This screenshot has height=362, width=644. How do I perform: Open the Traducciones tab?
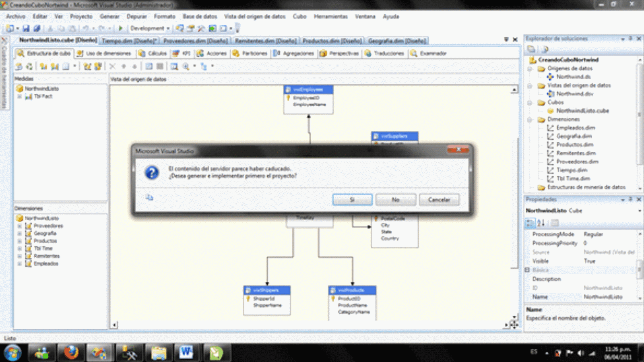[384, 53]
